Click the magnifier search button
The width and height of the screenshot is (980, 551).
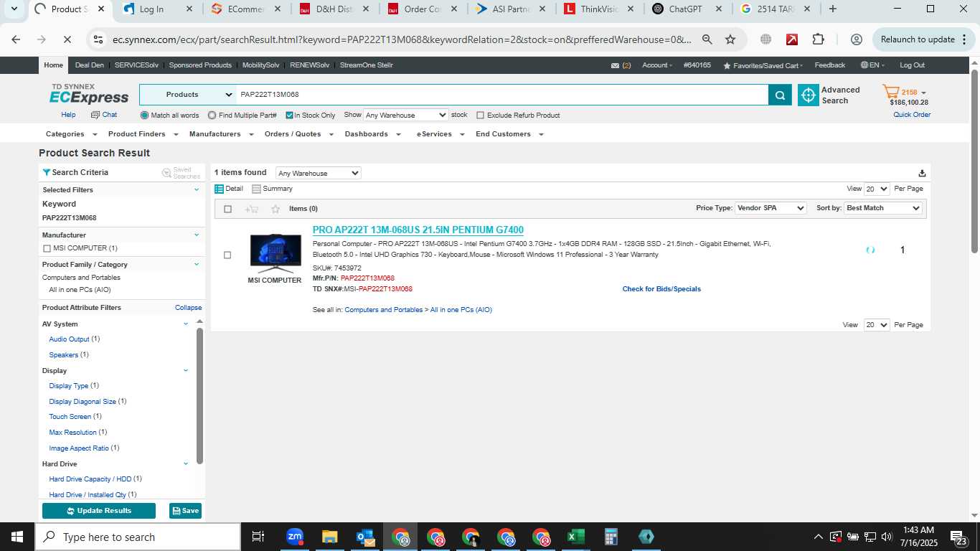click(780, 95)
